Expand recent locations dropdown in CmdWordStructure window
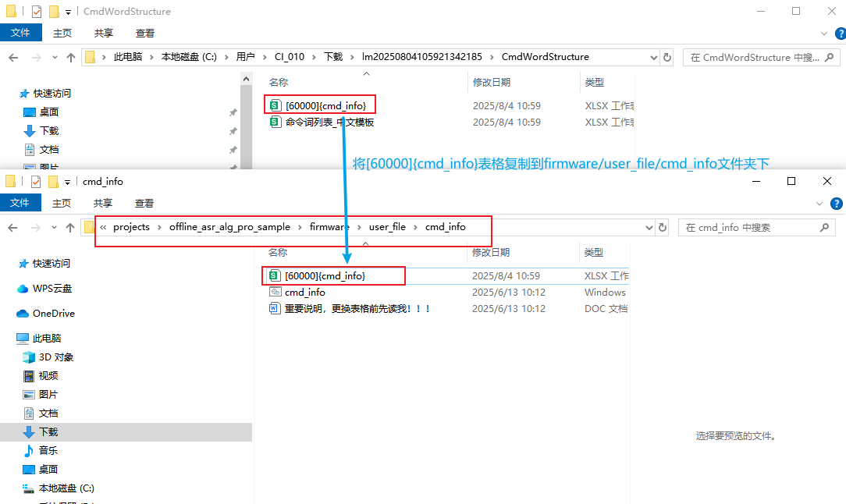Viewport: 846px width, 504px height. pos(55,58)
